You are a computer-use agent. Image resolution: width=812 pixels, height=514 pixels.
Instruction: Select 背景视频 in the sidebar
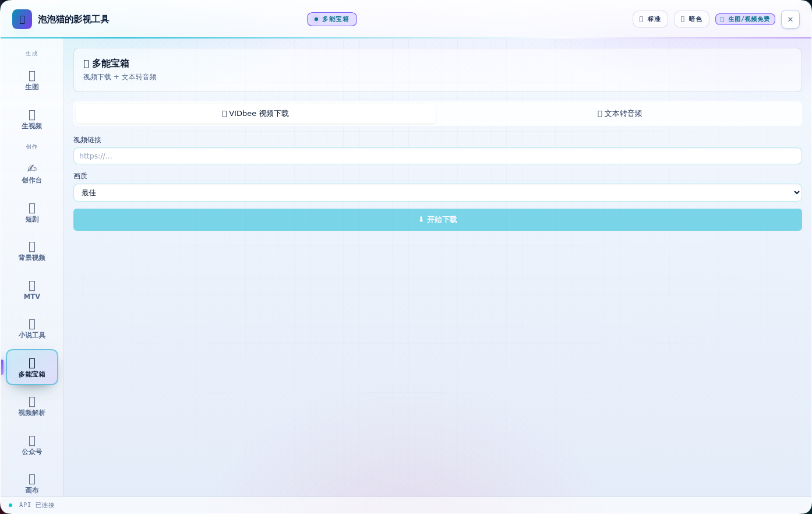tap(32, 251)
